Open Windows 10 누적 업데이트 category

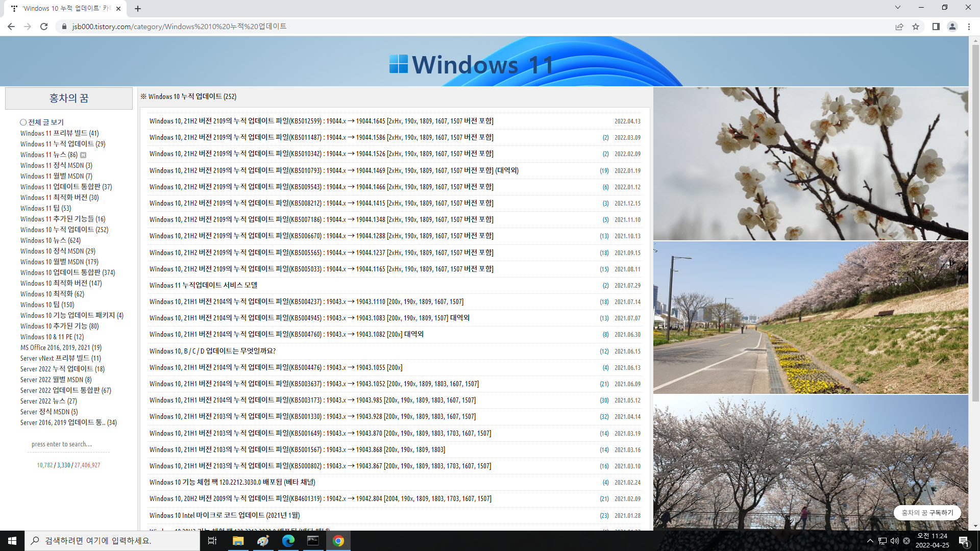[x=64, y=230]
